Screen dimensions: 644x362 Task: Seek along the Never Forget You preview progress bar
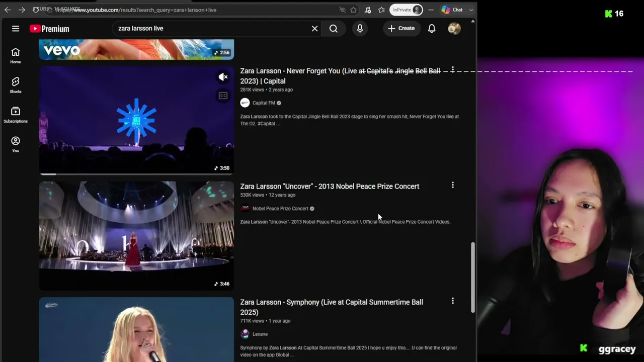[x=136, y=174]
